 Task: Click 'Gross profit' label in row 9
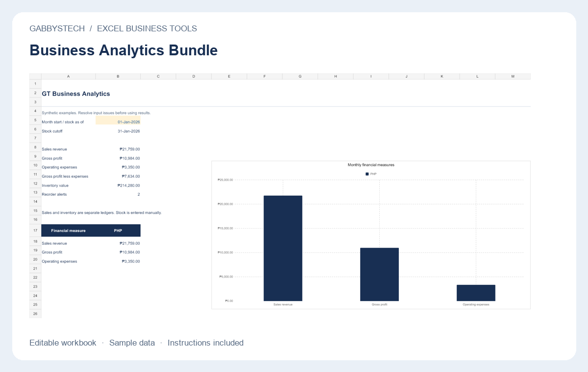pyautogui.click(x=52, y=158)
